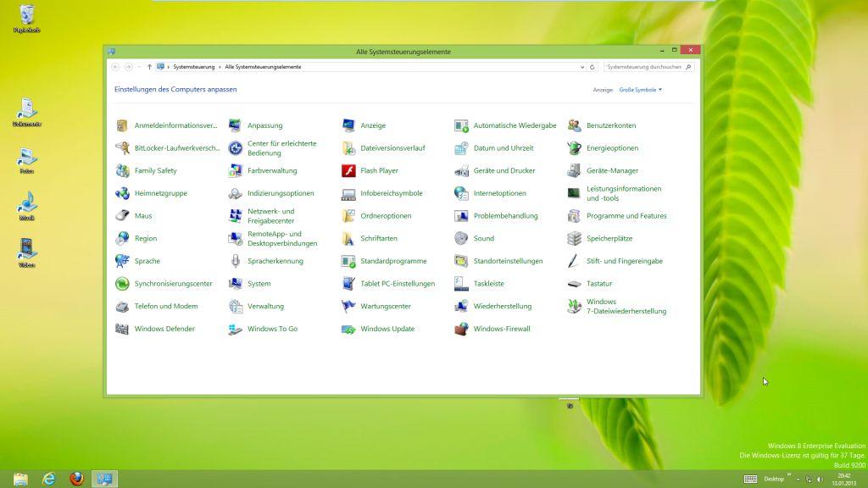
Task: Select the Papierkorb desktop icon
Action: 26,19
